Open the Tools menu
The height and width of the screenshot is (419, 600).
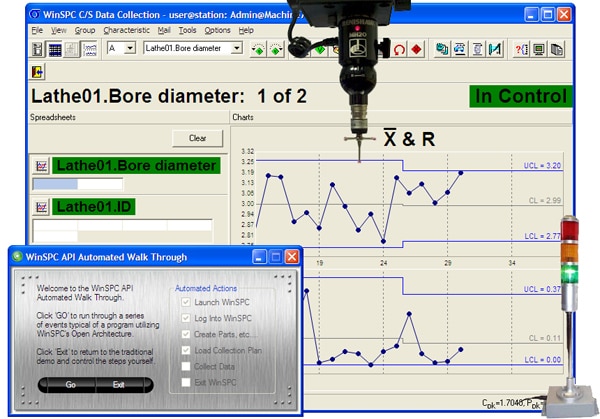(187, 31)
